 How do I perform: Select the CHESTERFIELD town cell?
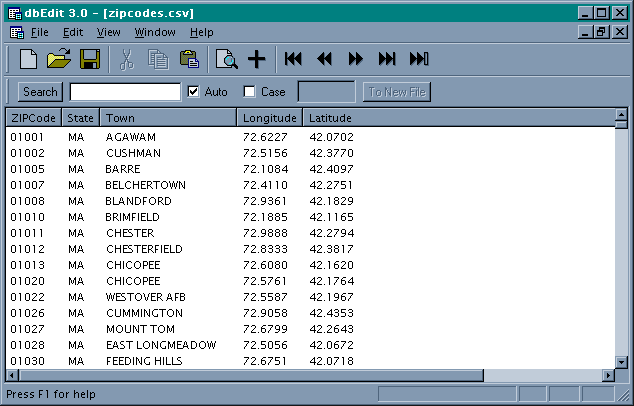pos(144,249)
